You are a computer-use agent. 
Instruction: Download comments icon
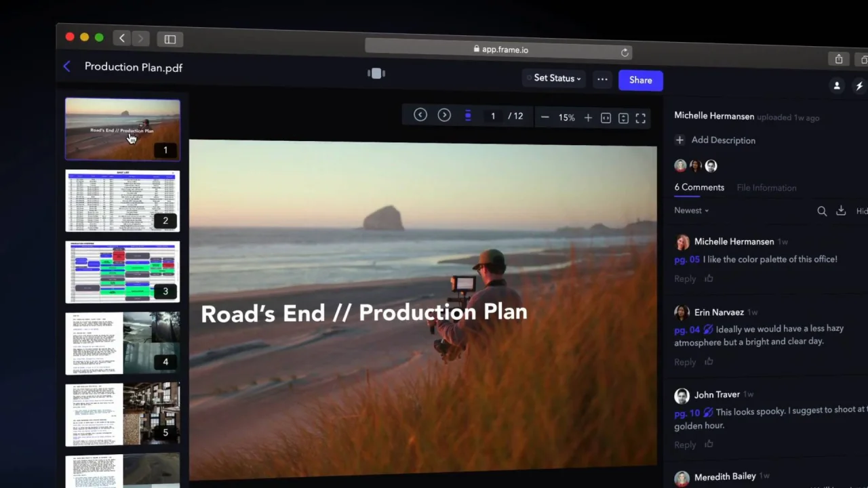(x=841, y=211)
